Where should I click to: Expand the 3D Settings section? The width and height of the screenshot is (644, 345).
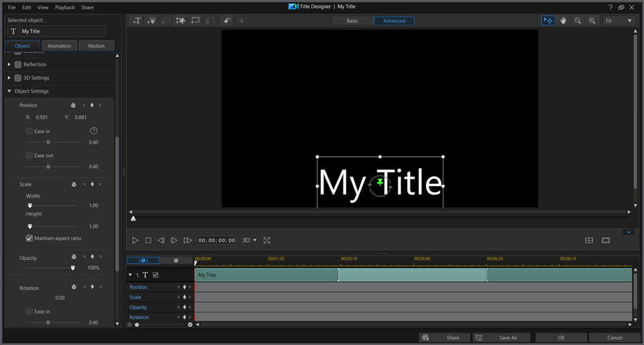pos(9,78)
